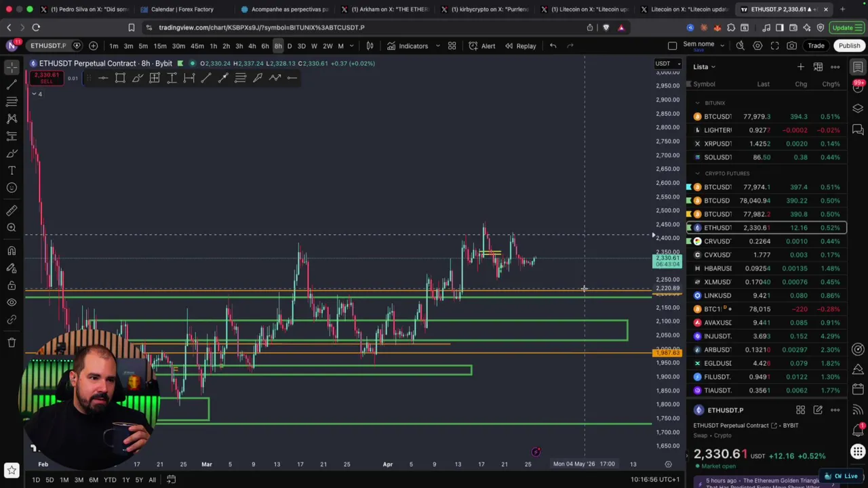Toggle hide all drawings eye icon
The image size is (868, 488).
click(12, 302)
